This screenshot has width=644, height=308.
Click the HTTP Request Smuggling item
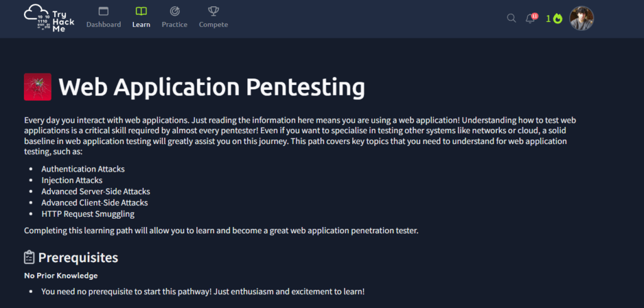87,214
